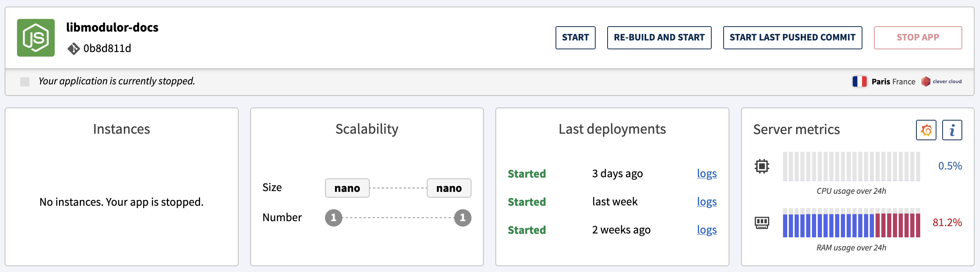Viewport: 980px width, 272px height.
Task: Click 'Started' status for last week
Action: click(x=527, y=202)
